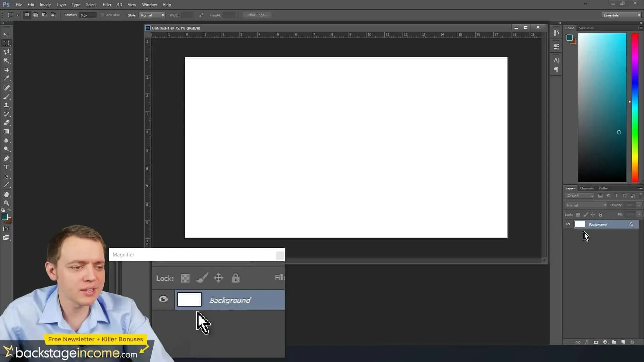Toggle Lock transparent pixels
Image resolution: width=644 pixels, height=362 pixels.
(578, 215)
